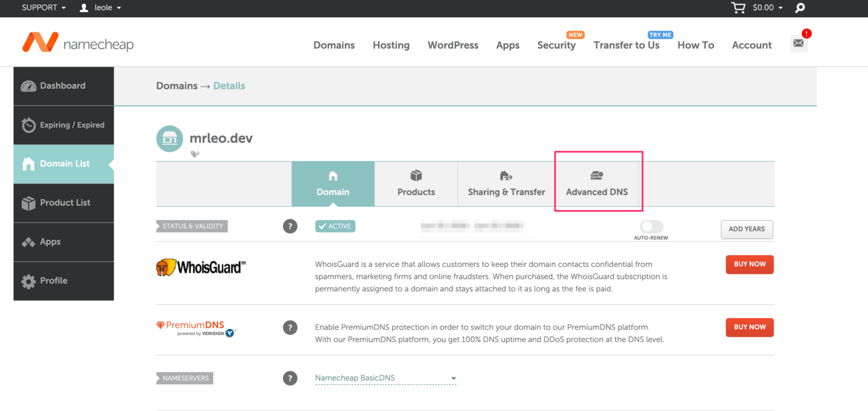Click the Domains breadcrumb link

[177, 86]
